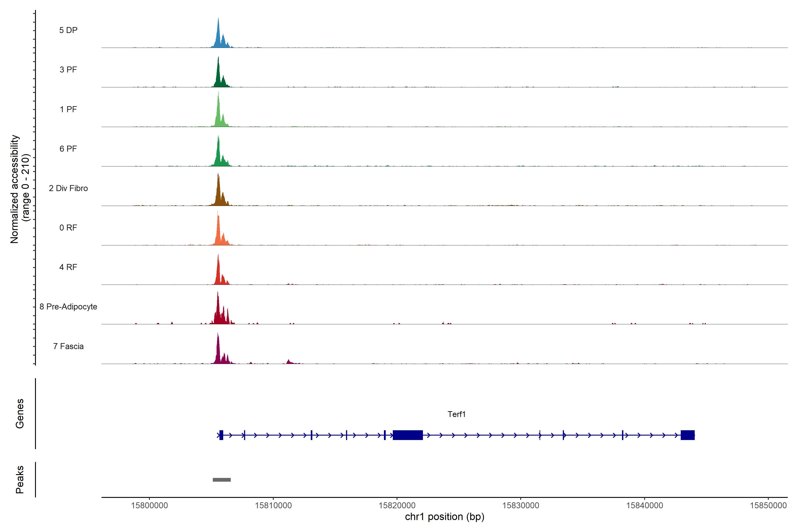Click the 7 Fascia track label
The width and height of the screenshot is (798, 532).
pyautogui.click(x=68, y=346)
